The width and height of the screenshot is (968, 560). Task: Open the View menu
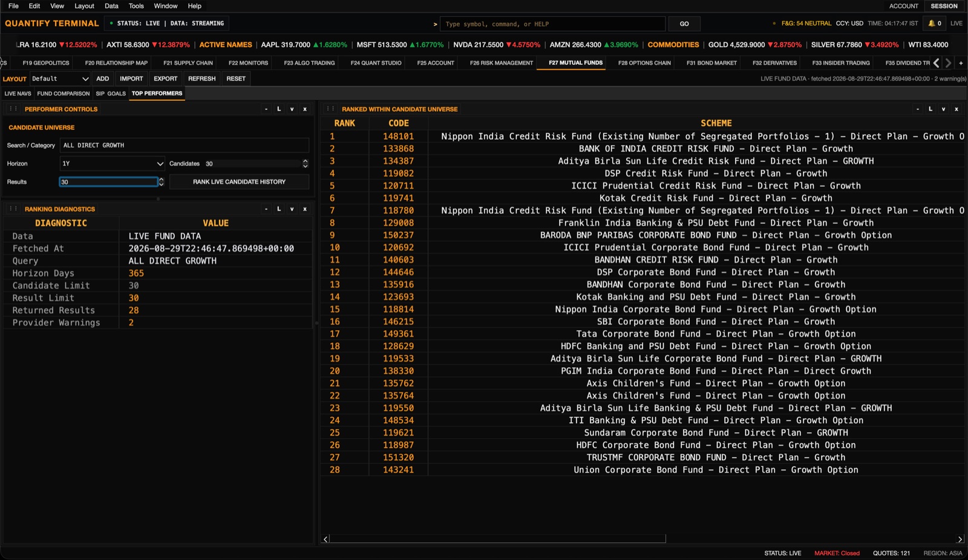pyautogui.click(x=57, y=6)
